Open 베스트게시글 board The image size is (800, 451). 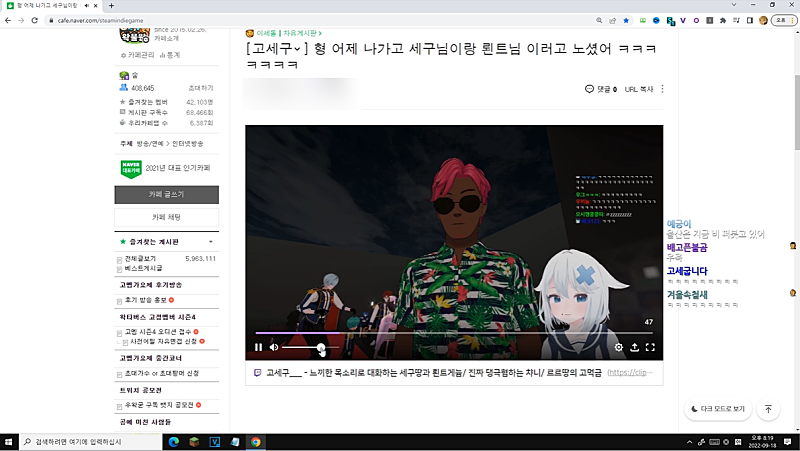coord(143,268)
